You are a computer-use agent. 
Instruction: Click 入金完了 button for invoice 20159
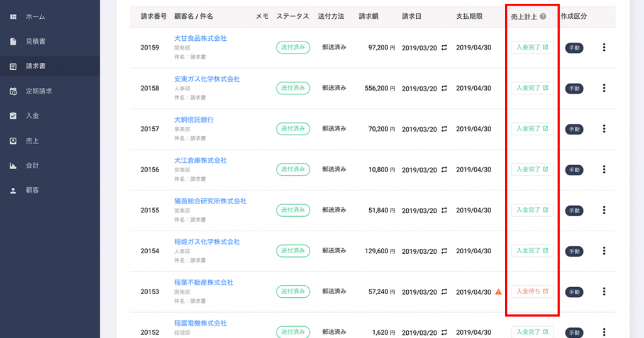532,47
